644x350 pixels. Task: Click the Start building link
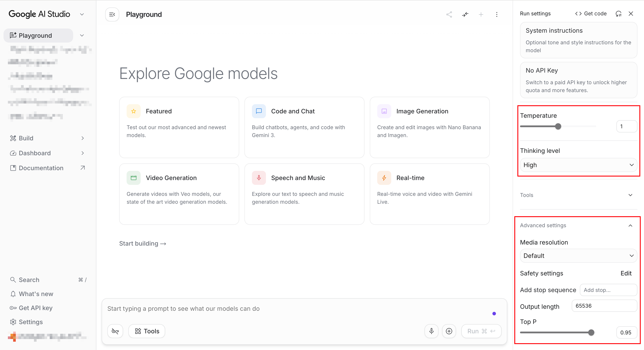143,243
